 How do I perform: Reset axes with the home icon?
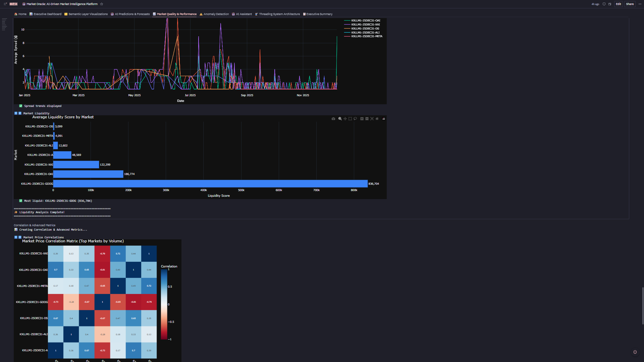click(377, 119)
